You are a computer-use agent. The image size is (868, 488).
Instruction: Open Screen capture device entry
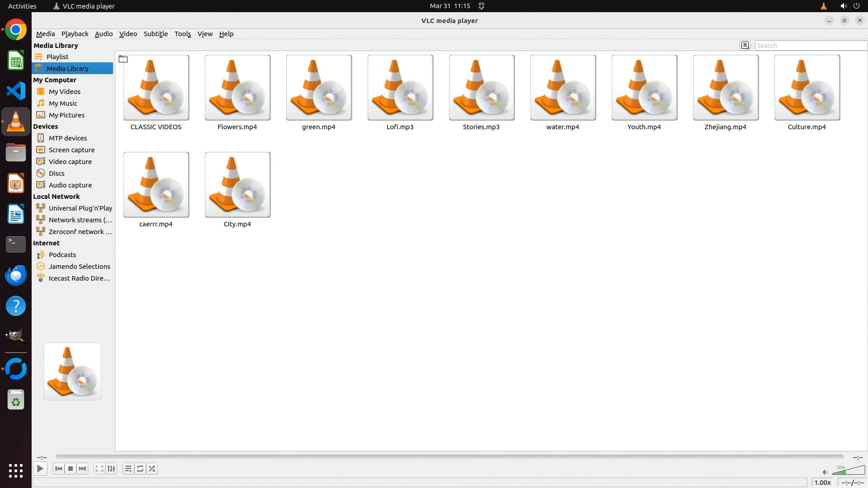coord(71,150)
